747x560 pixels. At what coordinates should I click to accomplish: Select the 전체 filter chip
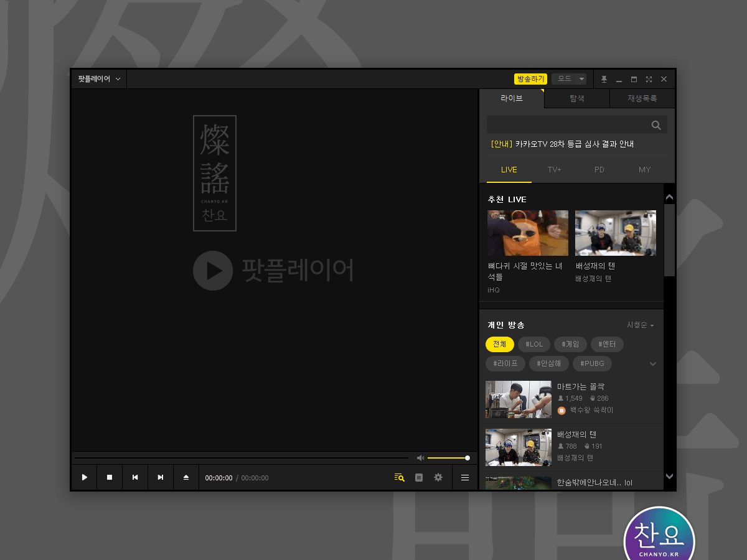(x=500, y=344)
